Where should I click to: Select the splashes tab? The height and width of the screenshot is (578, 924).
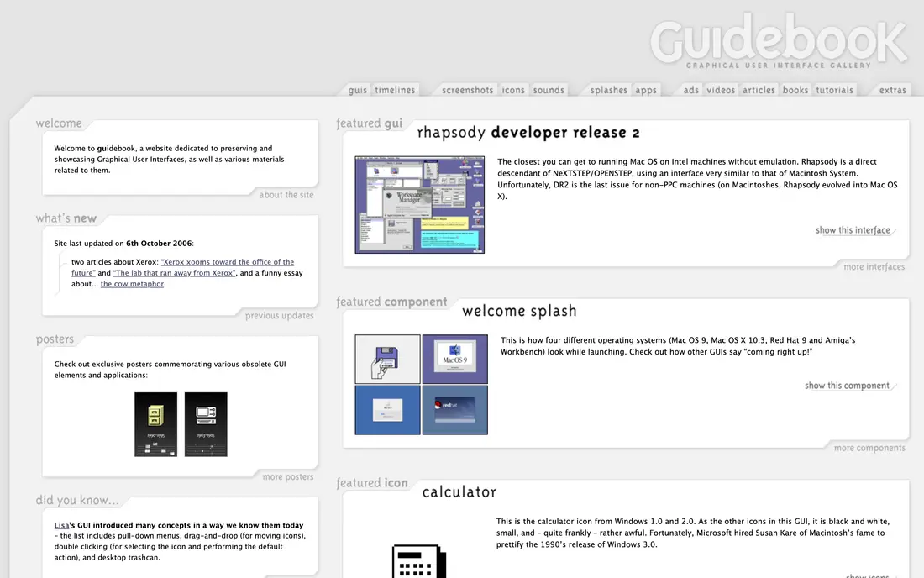pos(609,90)
